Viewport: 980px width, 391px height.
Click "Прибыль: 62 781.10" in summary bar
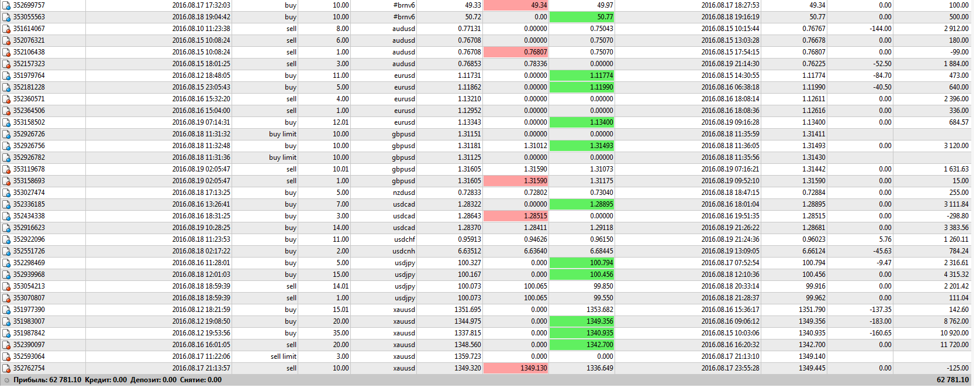[47, 380]
